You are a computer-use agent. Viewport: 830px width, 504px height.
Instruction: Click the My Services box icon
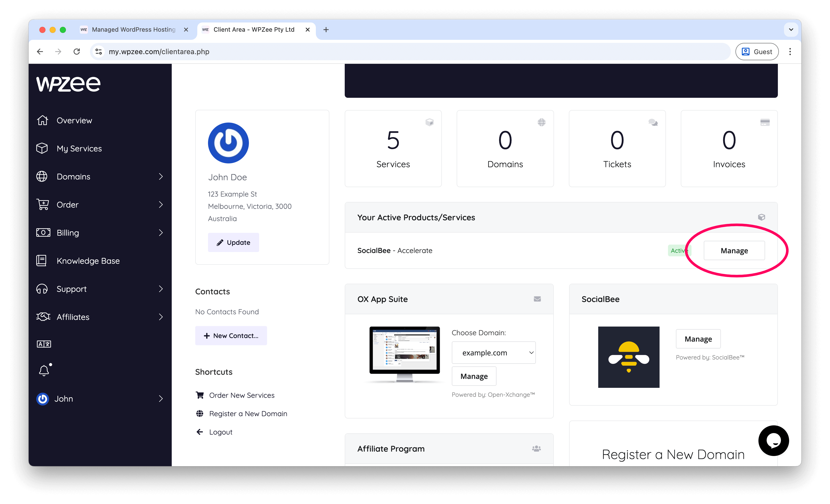pyautogui.click(x=42, y=148)
